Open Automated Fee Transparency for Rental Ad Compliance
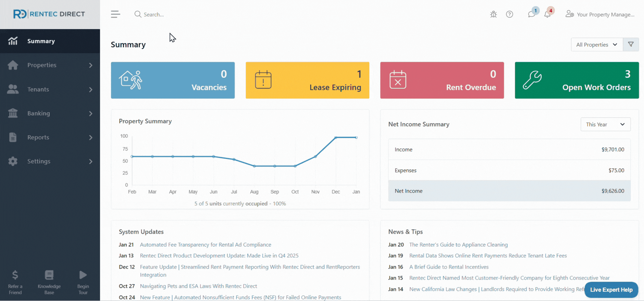 [206, 245]
